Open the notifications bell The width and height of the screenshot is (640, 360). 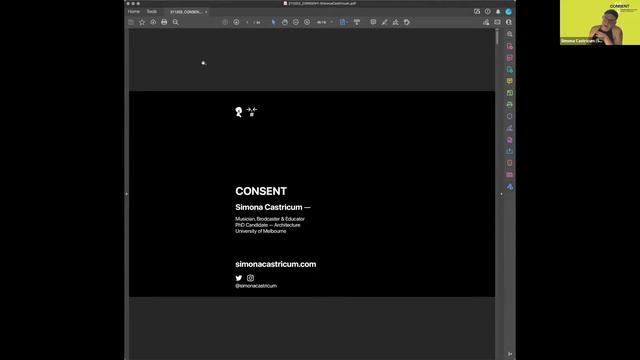point(498,11)
